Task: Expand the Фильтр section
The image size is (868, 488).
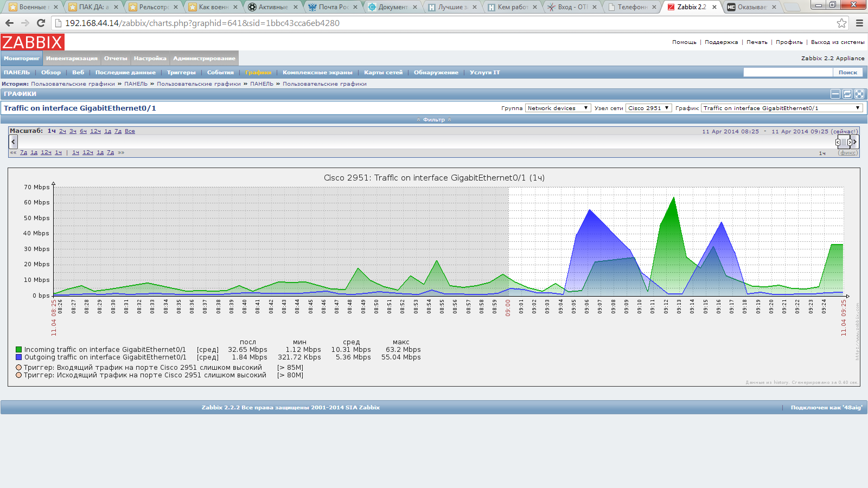Action: tap(434, 119)
